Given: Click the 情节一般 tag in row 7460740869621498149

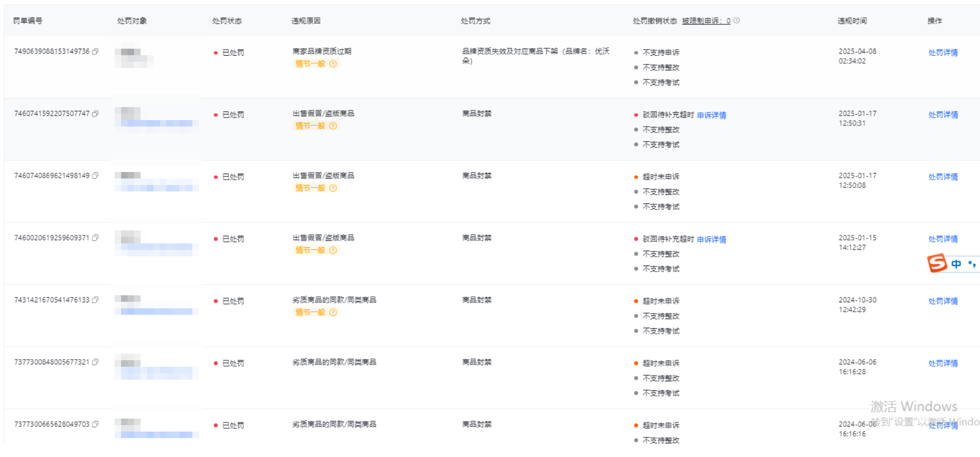Looking at the screenshot, I should click(310, 188).
